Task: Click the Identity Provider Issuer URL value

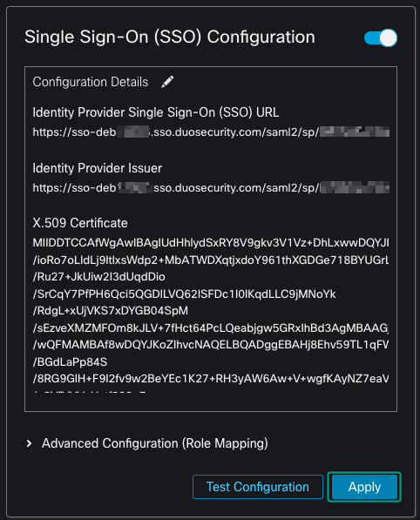Action: tap(211, 187)
